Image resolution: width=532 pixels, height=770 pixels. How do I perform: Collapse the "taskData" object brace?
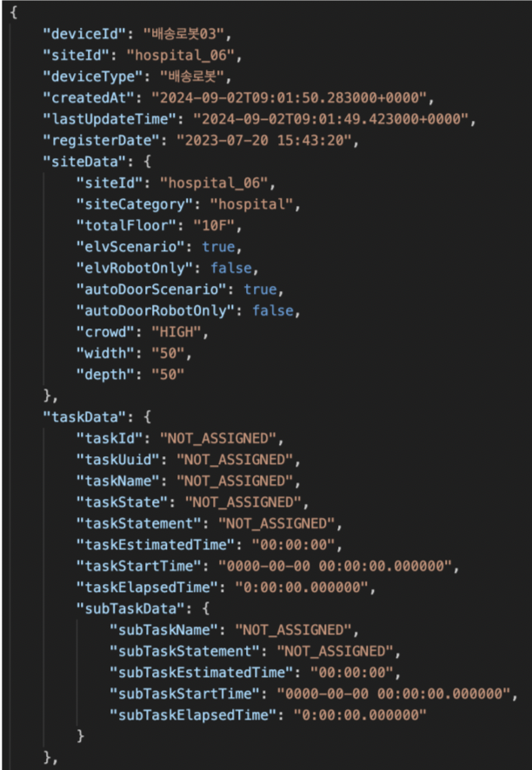[x=148, y=417]
